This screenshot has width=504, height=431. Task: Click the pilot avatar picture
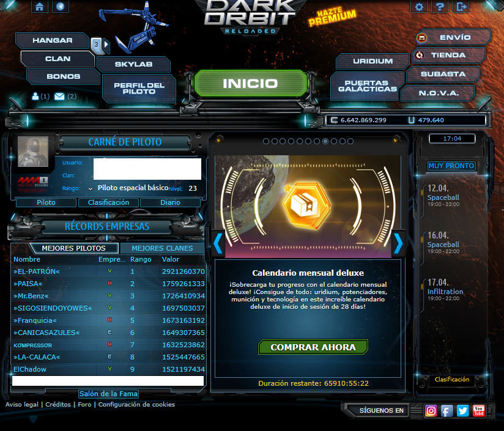33,151
